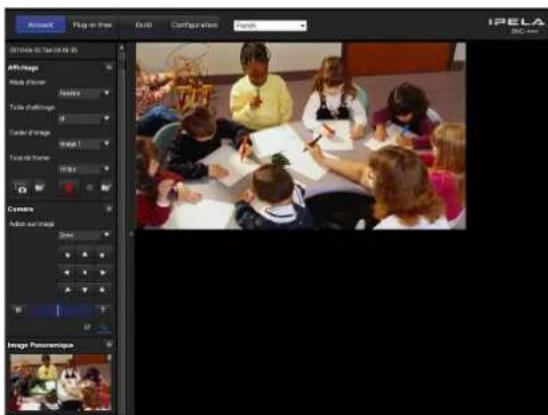The height and width of the screenshot is (415, 548).
Task: Zoom out with the W button
Action: click(x=19, y=309)
